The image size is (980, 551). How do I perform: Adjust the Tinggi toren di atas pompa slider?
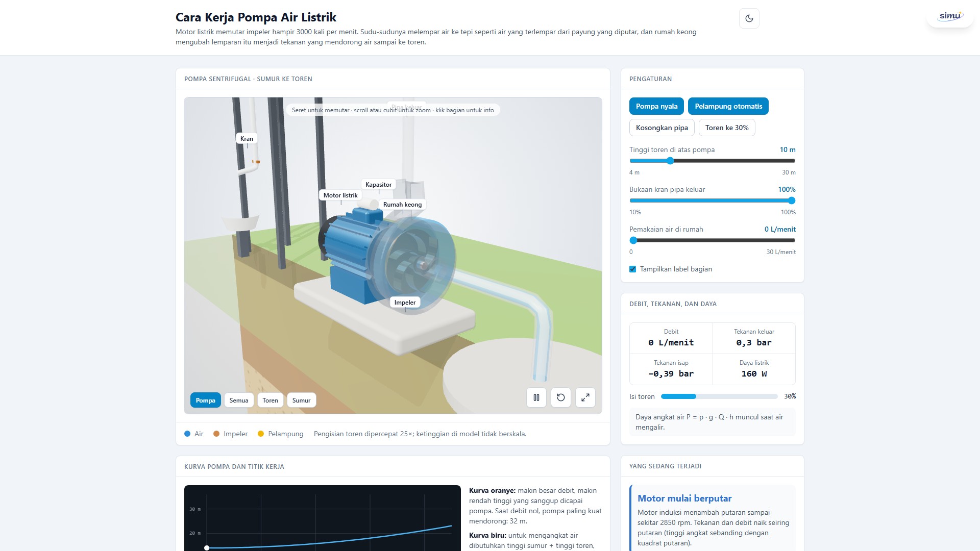tap(713, 161)
